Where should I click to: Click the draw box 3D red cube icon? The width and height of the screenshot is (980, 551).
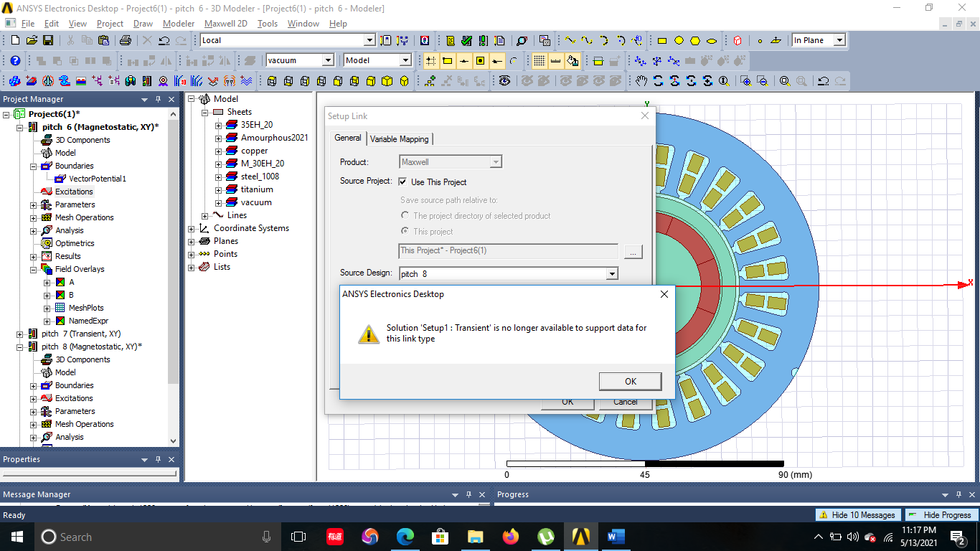pyautogui.click(x=738, y=40)
